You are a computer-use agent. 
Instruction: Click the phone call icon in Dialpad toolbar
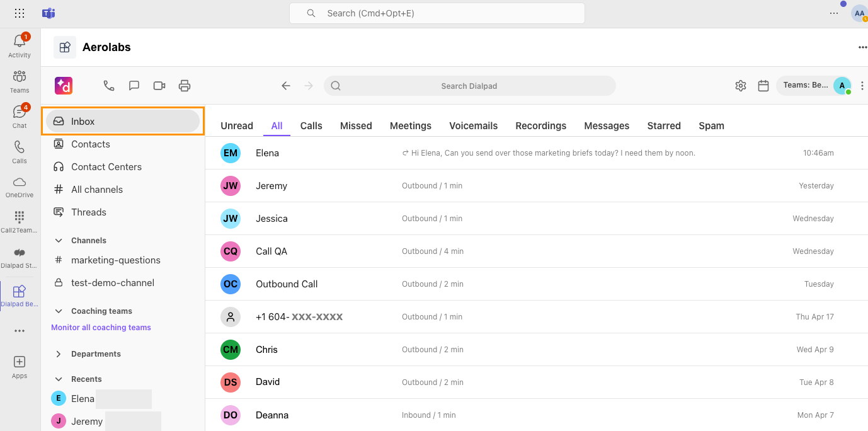pyautogui.click(x=109, y=86)
